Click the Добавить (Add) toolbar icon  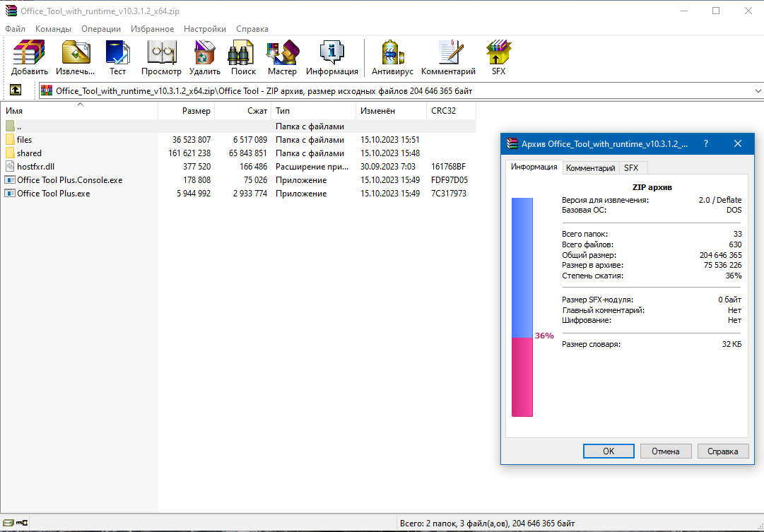pos(29,57)
